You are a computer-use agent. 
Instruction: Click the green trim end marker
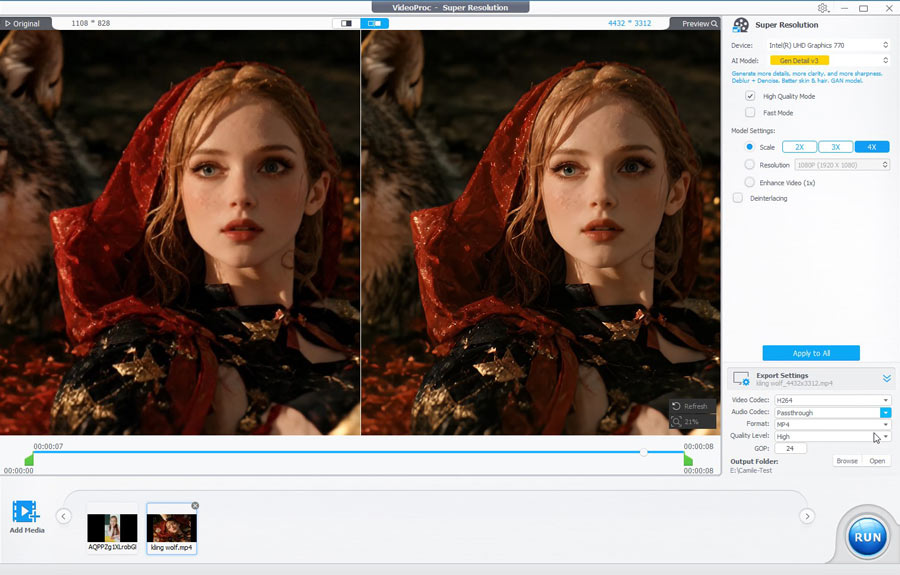688,459
